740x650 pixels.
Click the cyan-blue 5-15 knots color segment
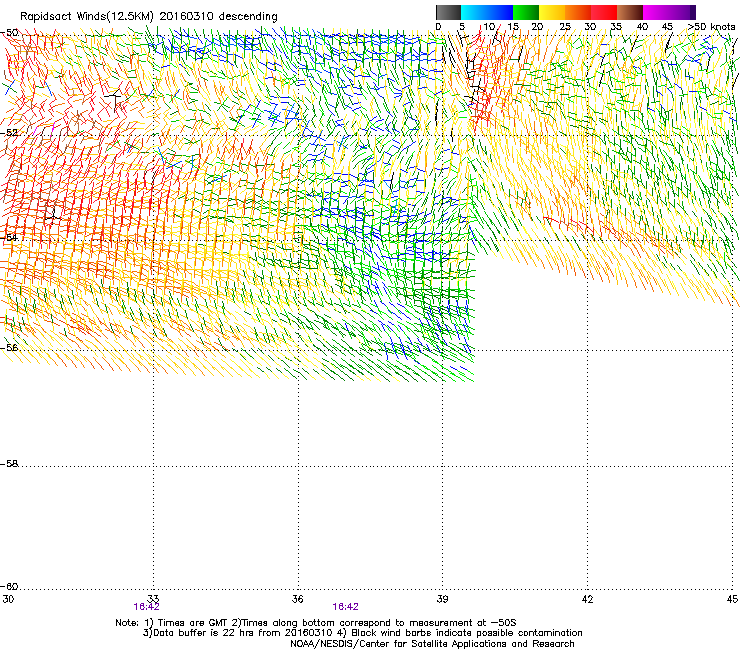pos(487,12)
